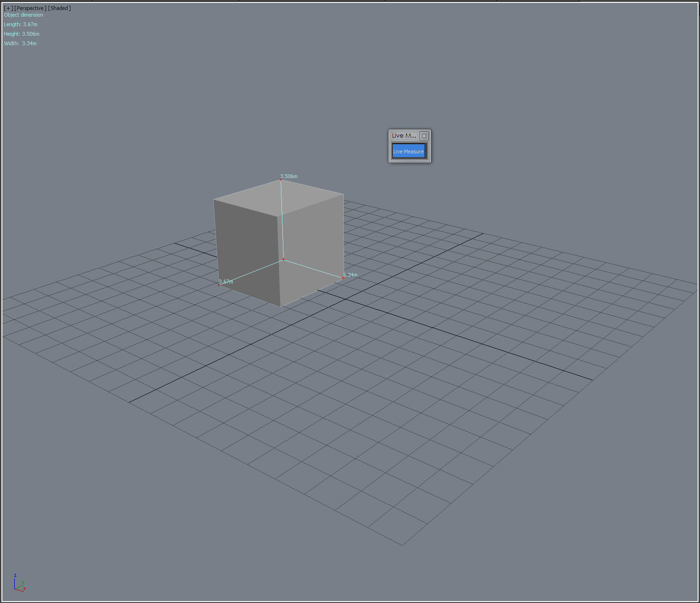
Task: Open the [Shaded] shading mode menu
Action: coord(60,8)
